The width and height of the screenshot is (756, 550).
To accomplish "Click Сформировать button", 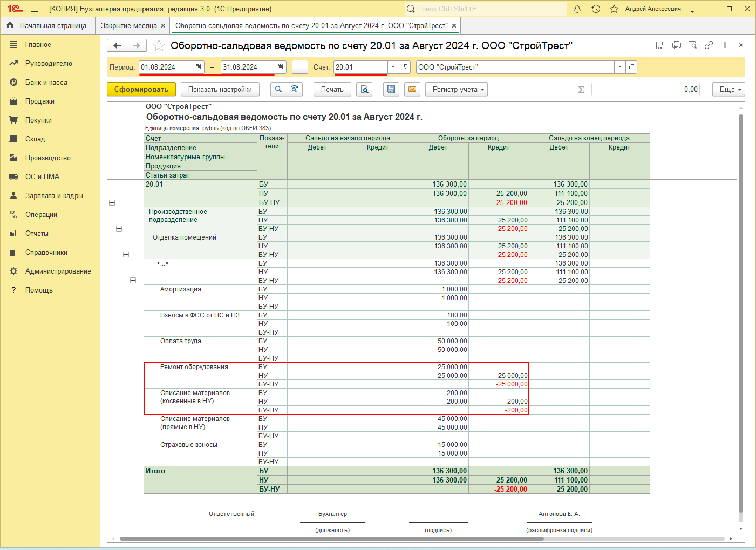I will tap(141, 89).
